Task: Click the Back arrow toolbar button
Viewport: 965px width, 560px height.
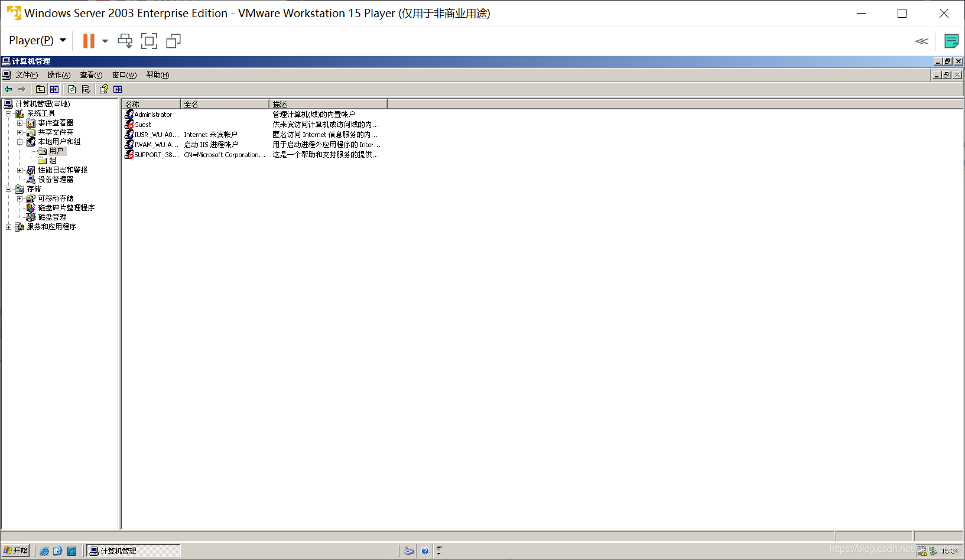Action: (x=8, y=89)
